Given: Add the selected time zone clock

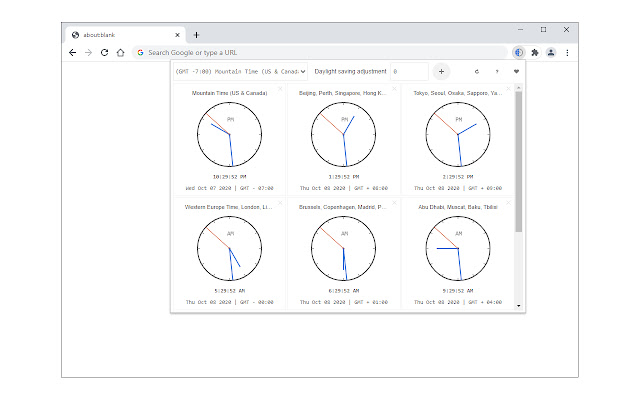Looking at the screenshot, I should tap(441, 71).
